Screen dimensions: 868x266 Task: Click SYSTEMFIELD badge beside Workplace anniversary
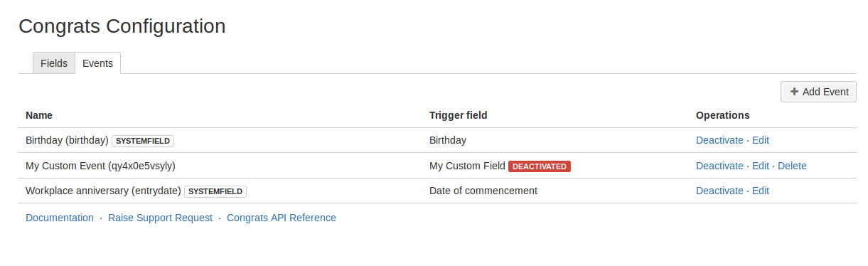click(x=215, y=191)
